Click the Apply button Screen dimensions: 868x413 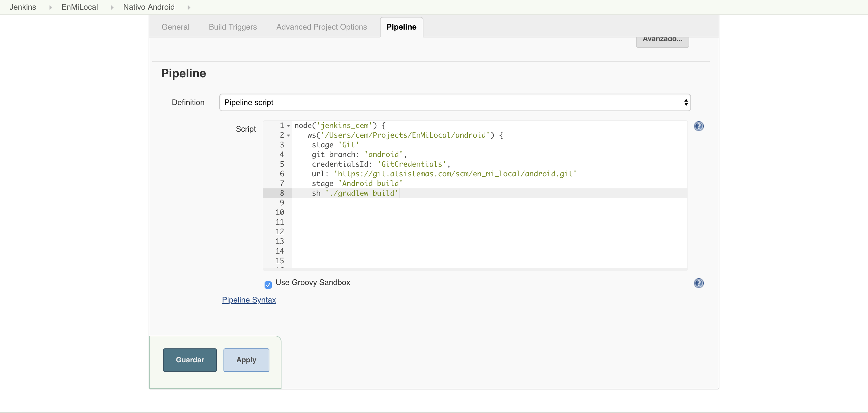click(246, 359)
